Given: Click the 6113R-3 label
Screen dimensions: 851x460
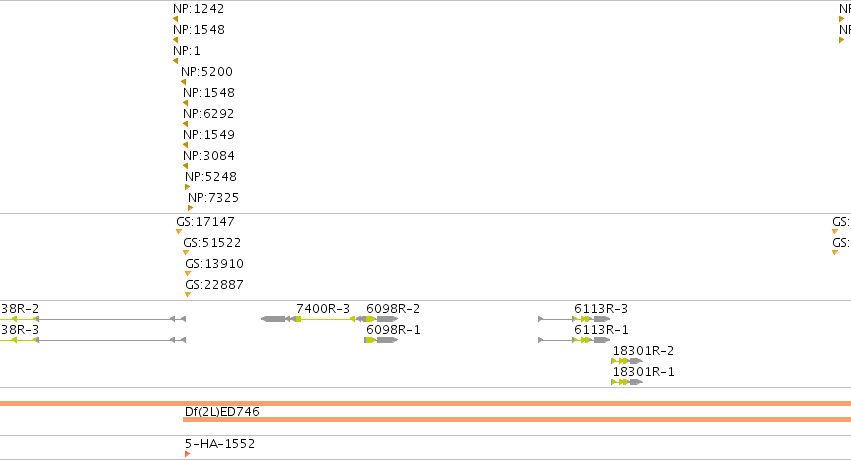Looking at the screenshot, I should click(601, 309).
